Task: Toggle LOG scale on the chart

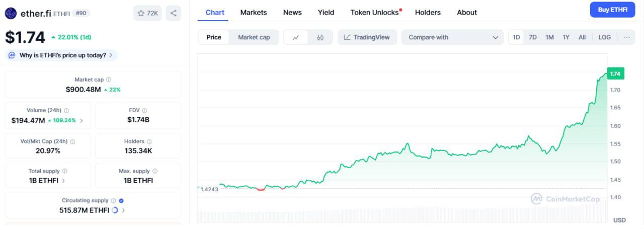Action: 604,37
